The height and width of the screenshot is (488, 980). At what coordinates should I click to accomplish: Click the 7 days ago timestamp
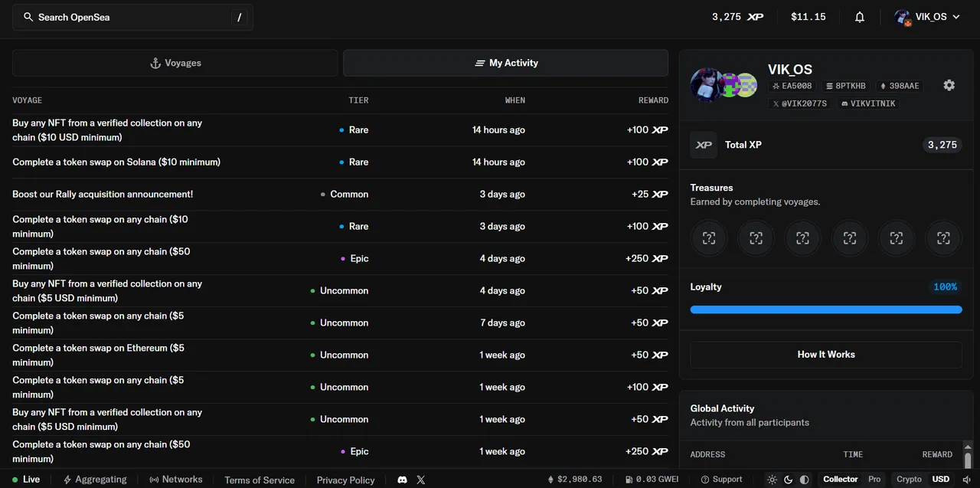pyautogui.click(x=502, y=323)
